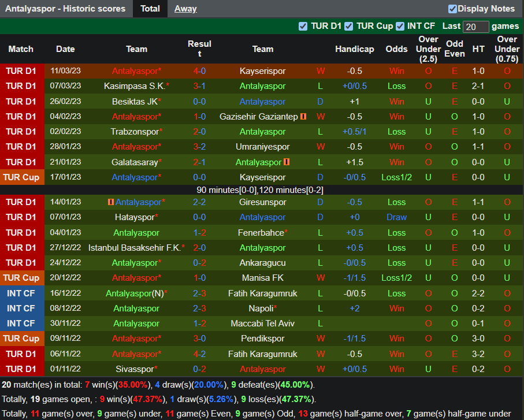Image resolution: width=524 pixels, height=420 pixels.
Task: Uncheck the TUR D1 league filter
Action: [303, 27]
